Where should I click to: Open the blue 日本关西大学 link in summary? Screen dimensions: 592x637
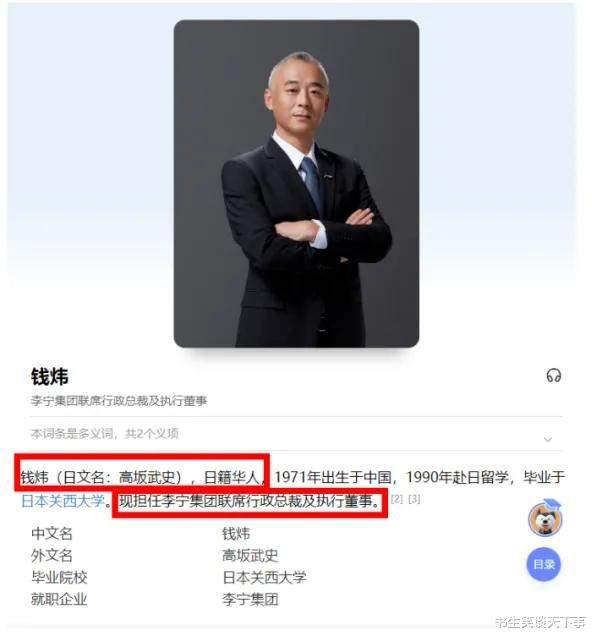click(63, 500)
